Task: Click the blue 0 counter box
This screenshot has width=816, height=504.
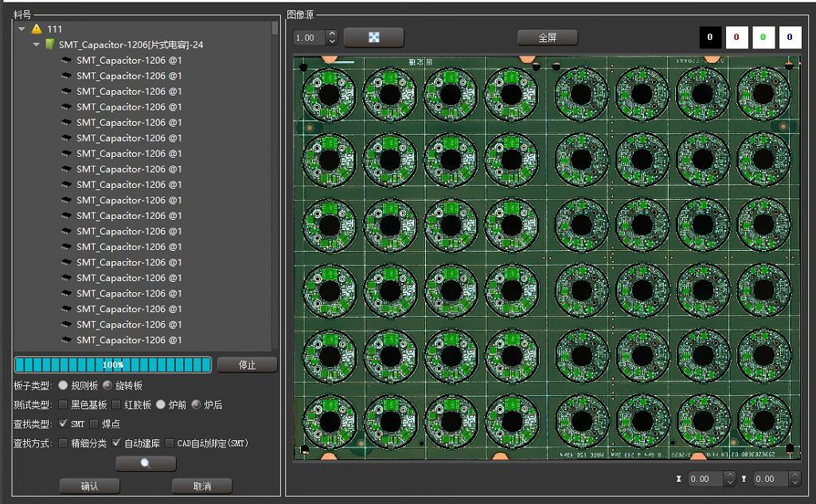Action: 790,37
